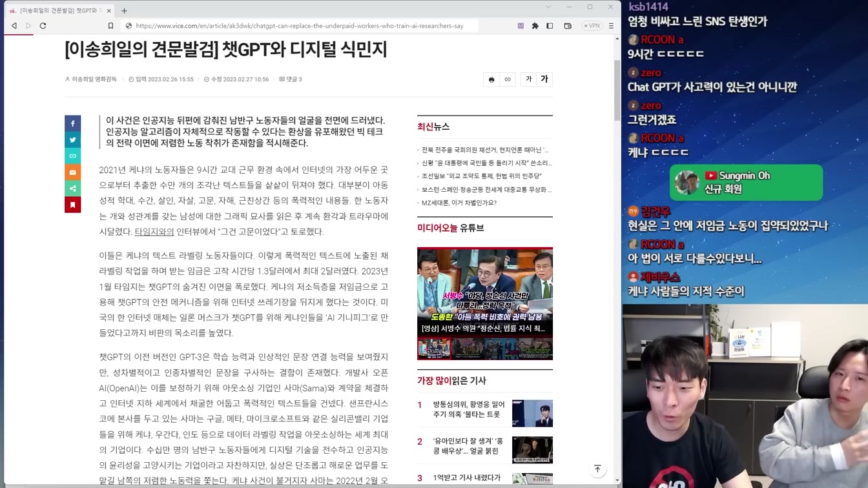Screen dimensions: 868x488
Task: Open the 댓글 3 comments link
Action: coord(291,79)
